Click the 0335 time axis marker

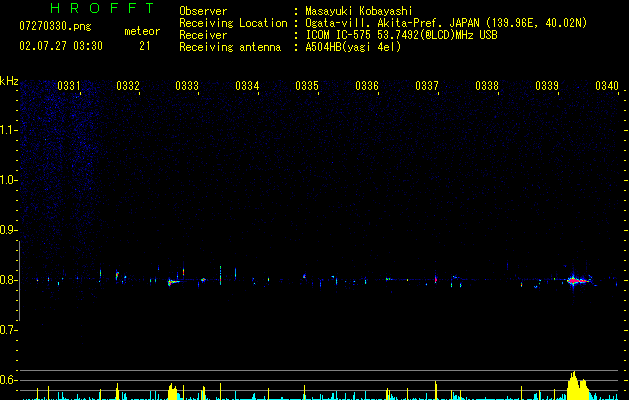[307, 85]
